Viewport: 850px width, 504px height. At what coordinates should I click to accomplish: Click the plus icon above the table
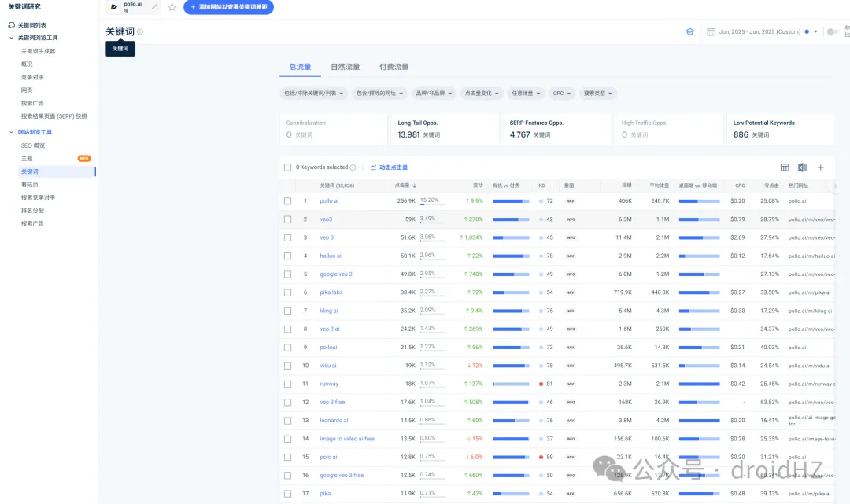[821, 167]
